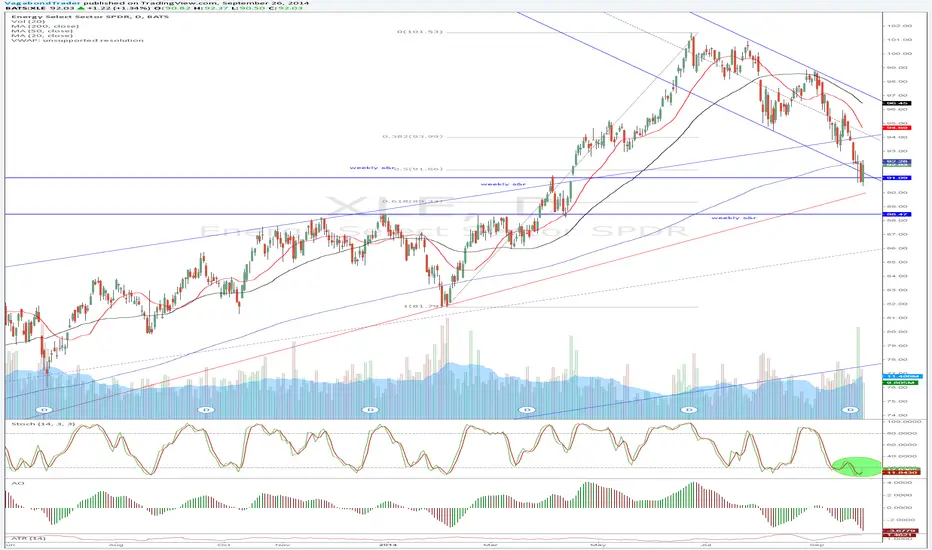The width and height of the screenshot is (932, 550).
Task: Click the 1(81.79) Fibonacci base label
Action: [421, 307]
